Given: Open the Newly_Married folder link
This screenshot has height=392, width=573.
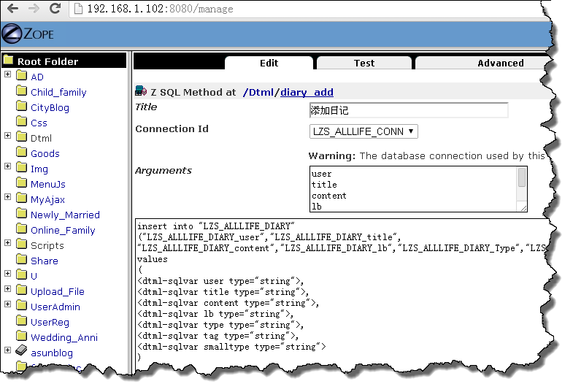Looking at the screenshot, I should (x=66, y=215).
